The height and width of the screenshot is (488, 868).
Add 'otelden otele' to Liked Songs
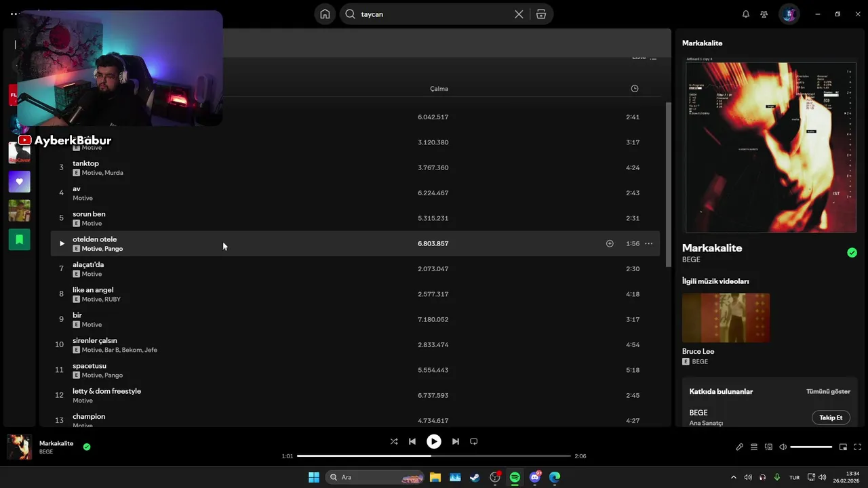coord(610,243)
